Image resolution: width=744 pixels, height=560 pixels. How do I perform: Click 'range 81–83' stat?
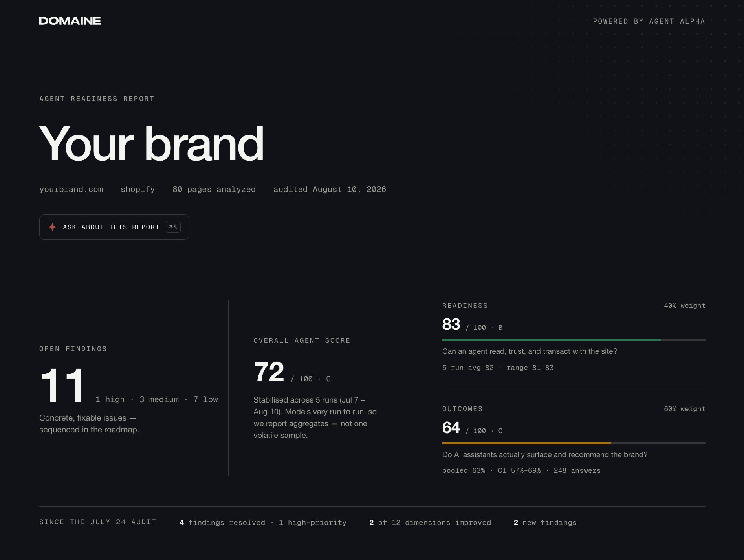click(530, 368)
